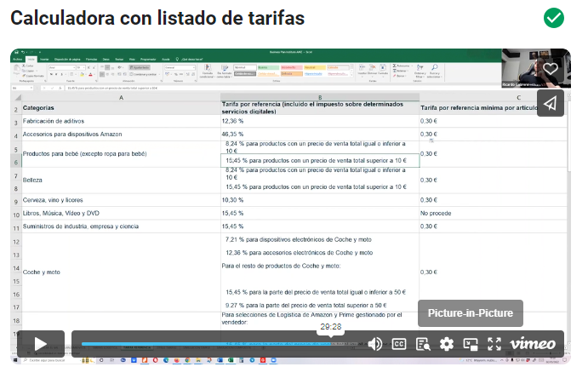This screenshot has height=384, width=588.
Task: Click the green completed checkmark icon
Action: (553, 18)
